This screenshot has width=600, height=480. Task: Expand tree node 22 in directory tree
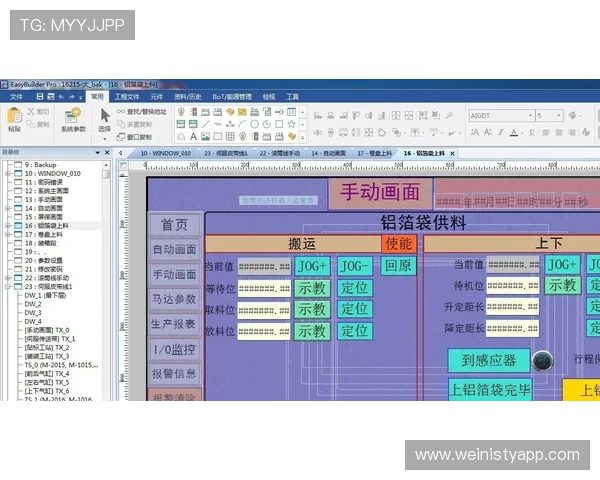[8, 278]
